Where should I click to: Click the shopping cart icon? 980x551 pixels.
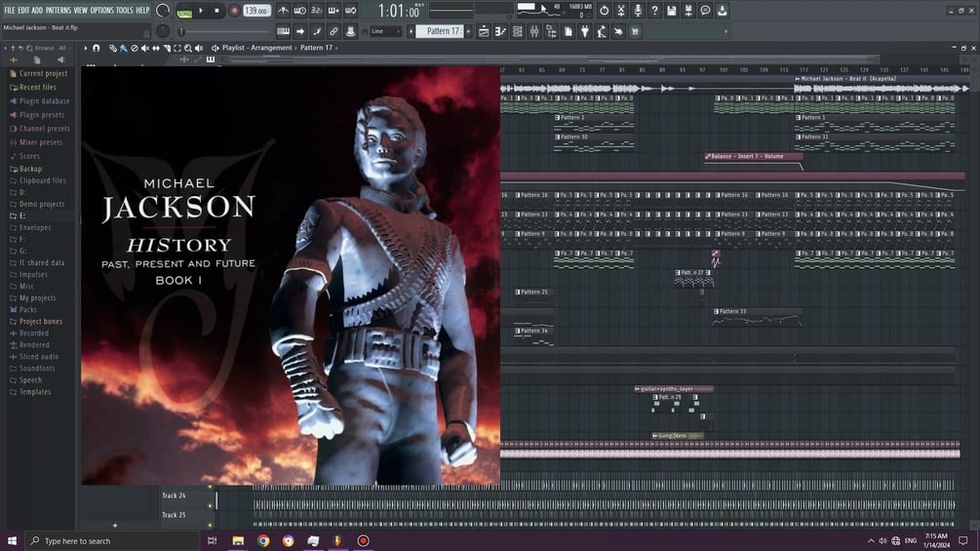[x=635, y=31]
